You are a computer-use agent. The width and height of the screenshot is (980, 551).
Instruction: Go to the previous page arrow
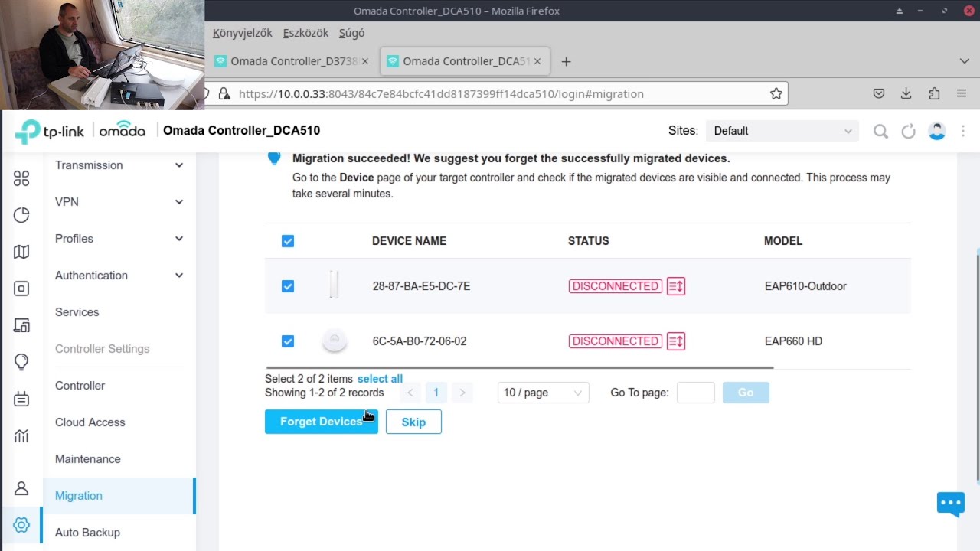tap(410, 393)
